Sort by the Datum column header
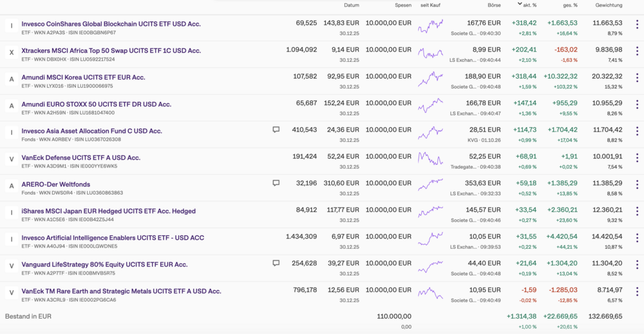644x334 pixels. point(352,5)
